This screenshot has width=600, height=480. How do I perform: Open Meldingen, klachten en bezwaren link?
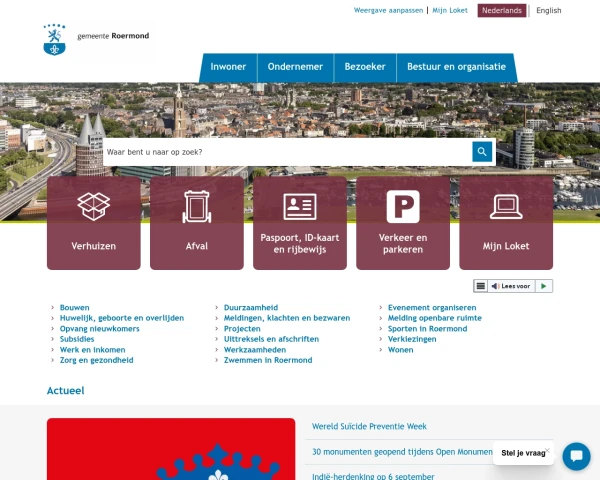(287, 318)
